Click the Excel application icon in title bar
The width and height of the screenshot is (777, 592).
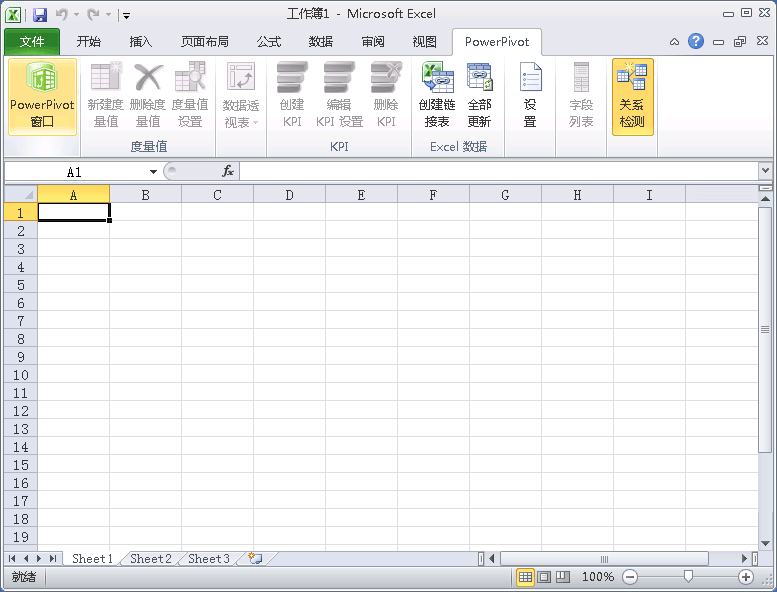point(13,15)
